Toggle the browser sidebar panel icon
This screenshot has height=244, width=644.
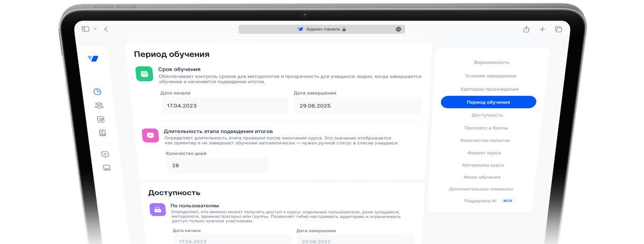click(x=85, y=29)
